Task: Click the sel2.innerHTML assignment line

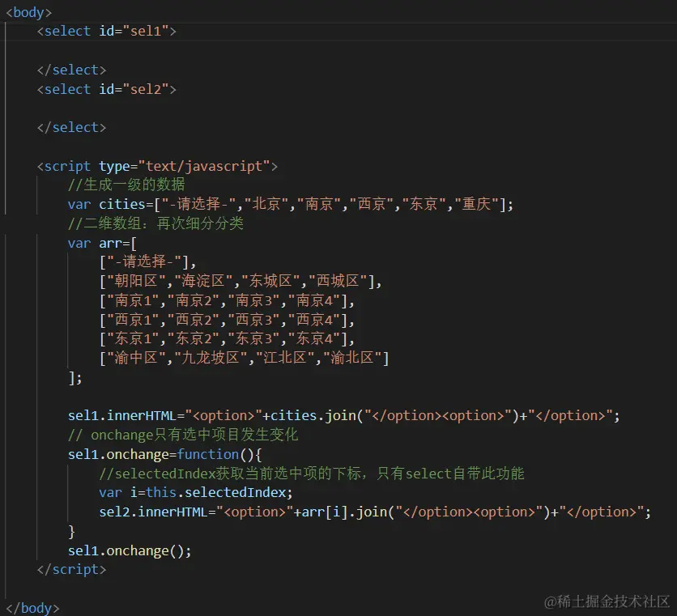Action: coord(375,512)
